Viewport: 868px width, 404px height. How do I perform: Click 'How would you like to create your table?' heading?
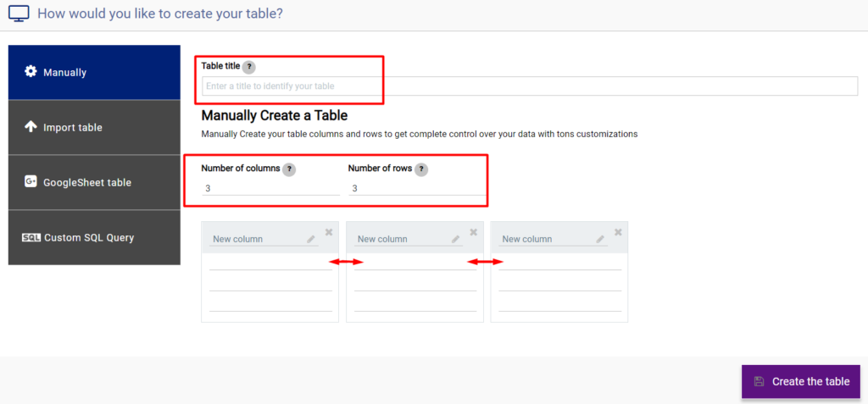tap(160, 14)
